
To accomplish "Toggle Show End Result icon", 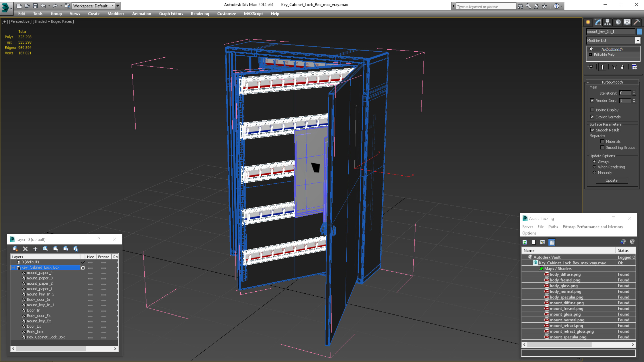I will (x=602, y=67).
